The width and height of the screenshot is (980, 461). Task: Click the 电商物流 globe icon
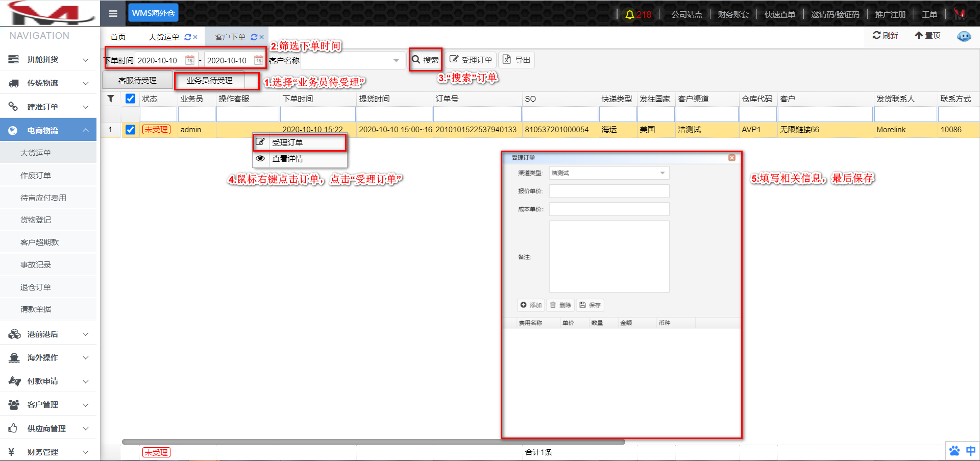13,131
